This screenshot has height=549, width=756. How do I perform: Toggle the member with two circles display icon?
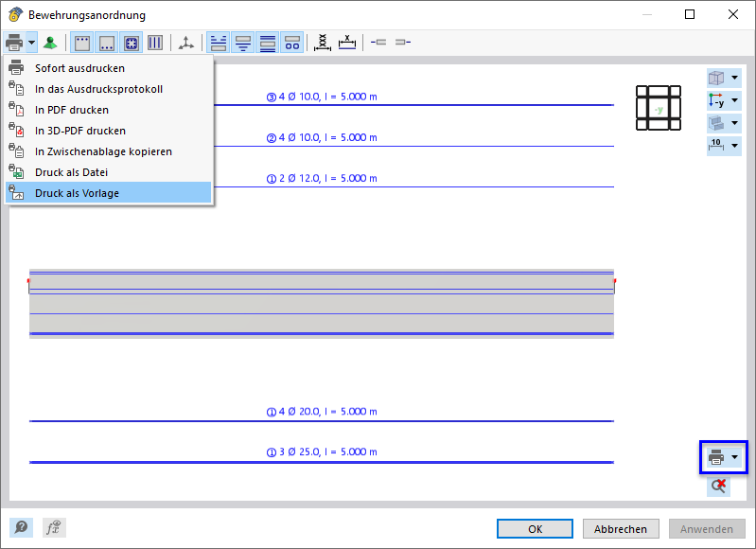292,43
